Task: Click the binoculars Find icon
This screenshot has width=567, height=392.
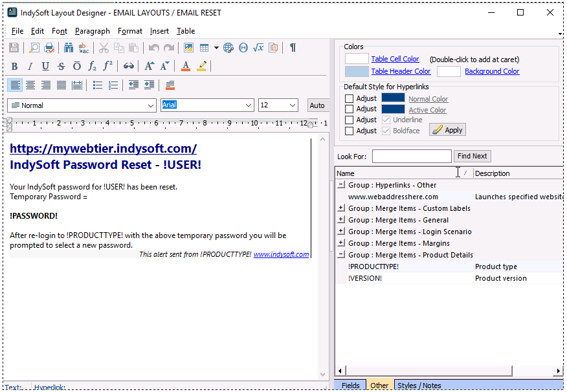Action: pyautogui.click(x=68, y=48)
